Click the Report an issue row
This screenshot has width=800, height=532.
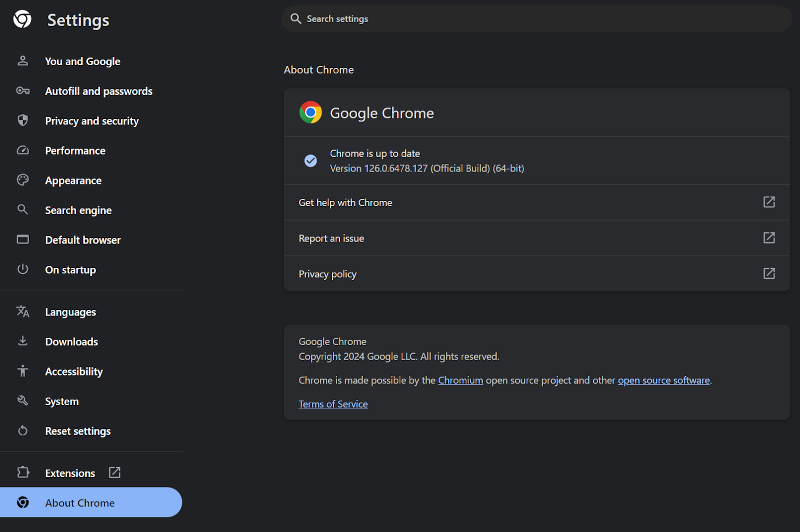tap(331, 238)
